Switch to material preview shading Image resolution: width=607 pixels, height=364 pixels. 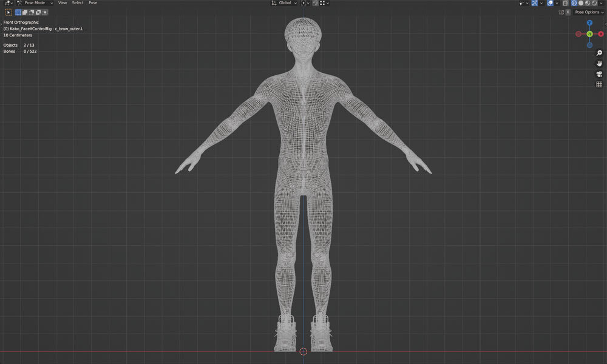[588, 3]
